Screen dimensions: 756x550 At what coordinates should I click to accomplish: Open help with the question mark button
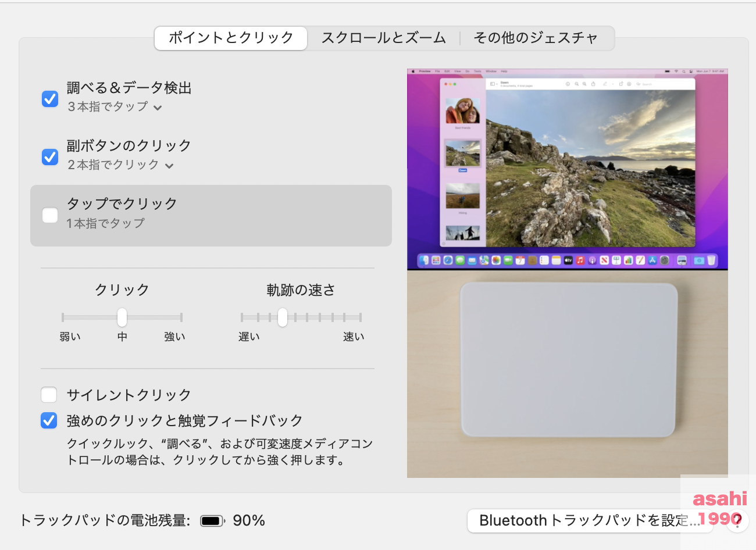(x=737, y=520)
